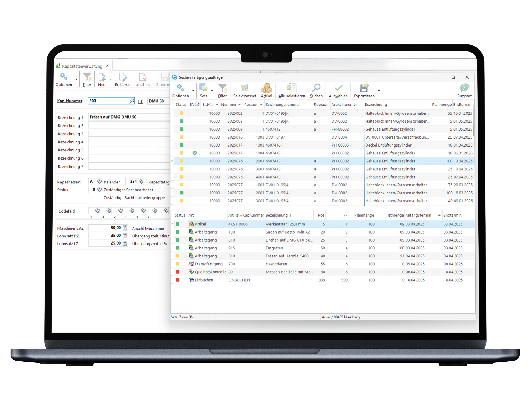Open calculator beside Lohnsatz LZ 25,00
The width and height of the screenshot is (532, 399).
tap(125, 243)
